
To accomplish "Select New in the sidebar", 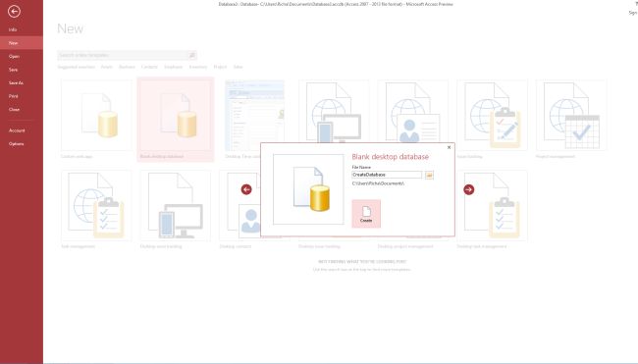I will pos(22,43).
